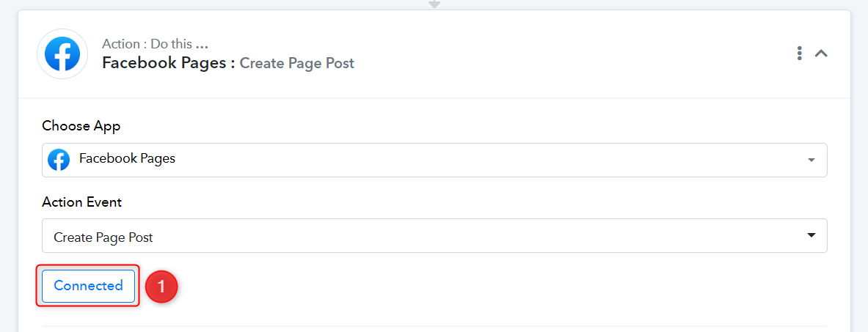The height and width of the screenshot is (332, 868).
Task: Click the Choose App label
Action: point(81,126)
